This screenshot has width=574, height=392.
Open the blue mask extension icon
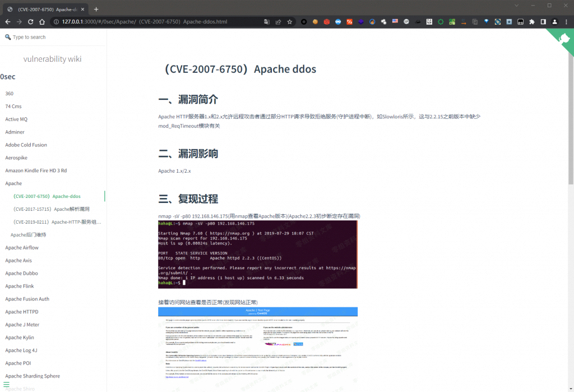[338, 22]
